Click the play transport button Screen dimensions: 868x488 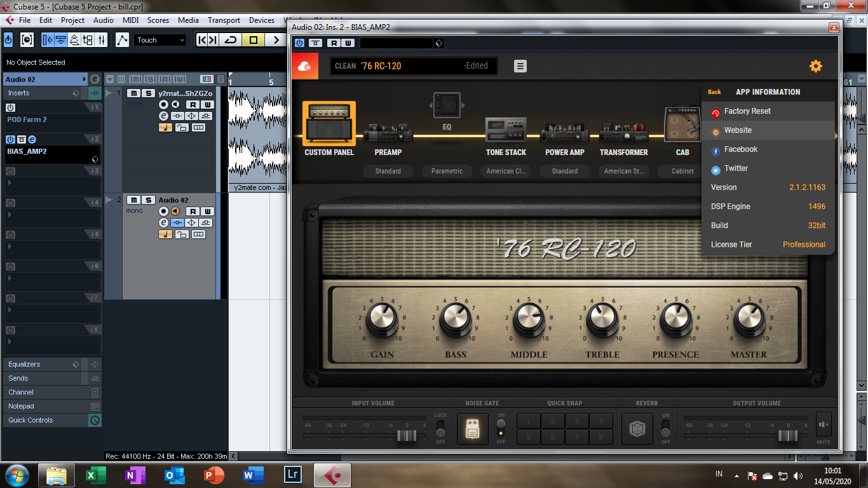(x=276, y=40)
